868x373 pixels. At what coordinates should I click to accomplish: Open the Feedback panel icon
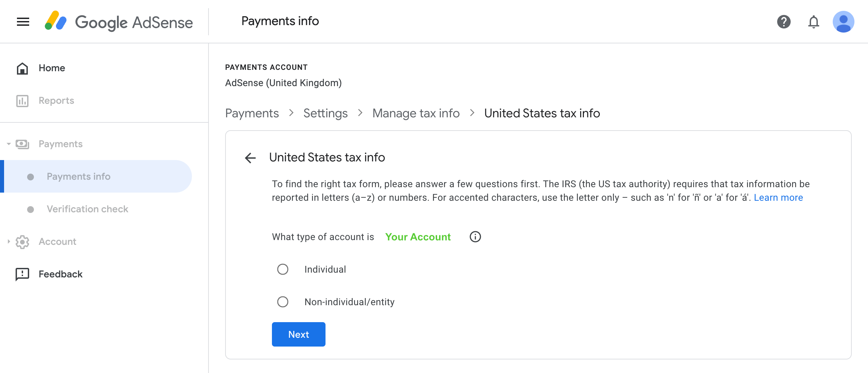22,274
